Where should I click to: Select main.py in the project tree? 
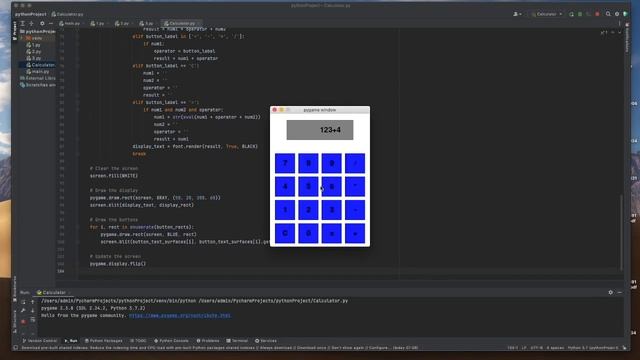click(x=38, y=71)
